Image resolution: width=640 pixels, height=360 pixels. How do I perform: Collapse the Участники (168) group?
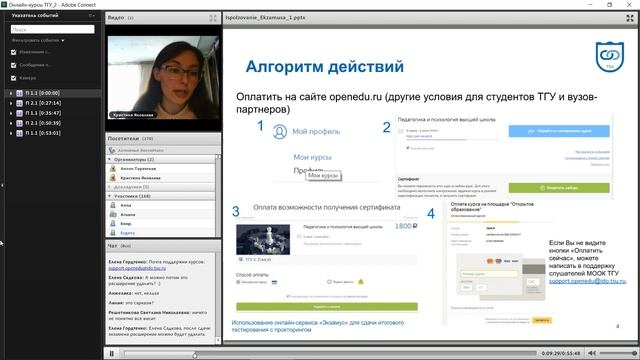pyautogui.click(x=109, y=196)
